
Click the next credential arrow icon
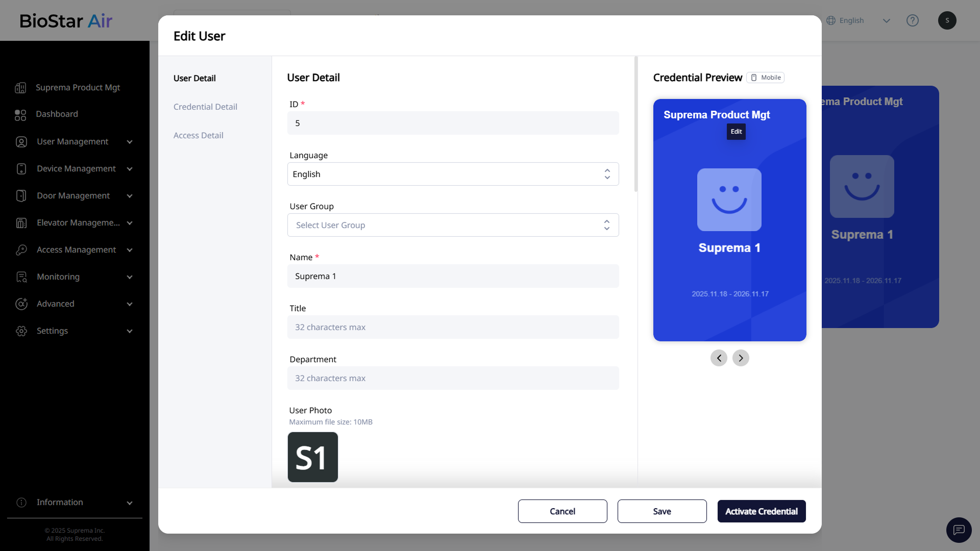pyautogui.click(x=741, y=358)
